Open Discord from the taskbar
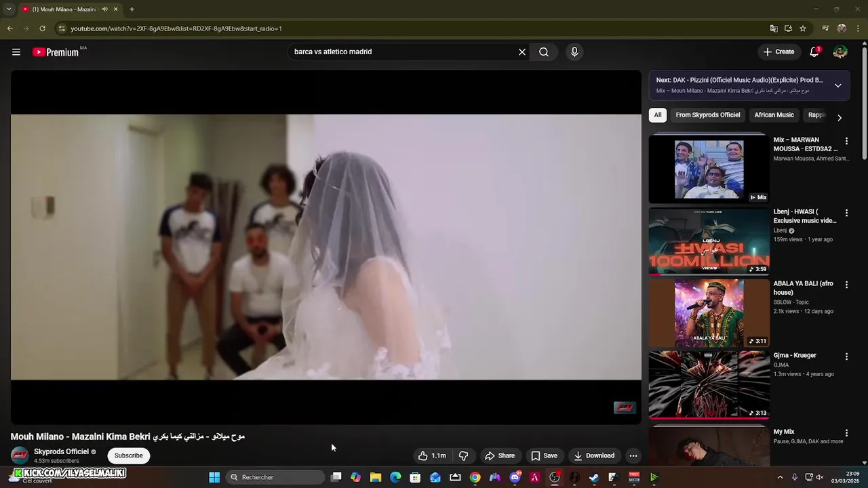 click(515, 477)
